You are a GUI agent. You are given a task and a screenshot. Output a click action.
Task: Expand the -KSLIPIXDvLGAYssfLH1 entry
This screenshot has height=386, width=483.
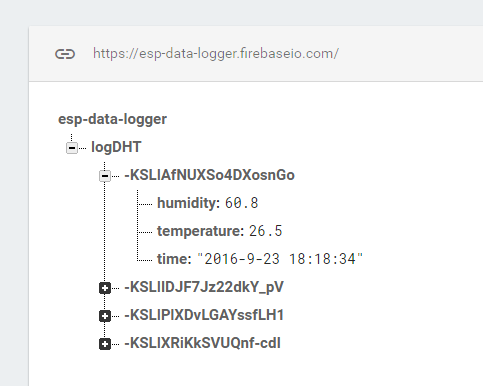tap(105, 316)
